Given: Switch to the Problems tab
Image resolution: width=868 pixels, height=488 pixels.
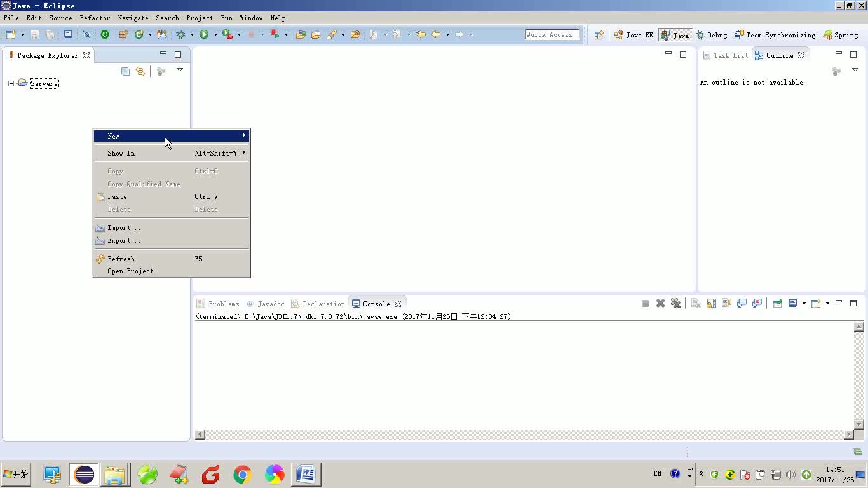Looking at the screenshot, I should coord(218,304).
